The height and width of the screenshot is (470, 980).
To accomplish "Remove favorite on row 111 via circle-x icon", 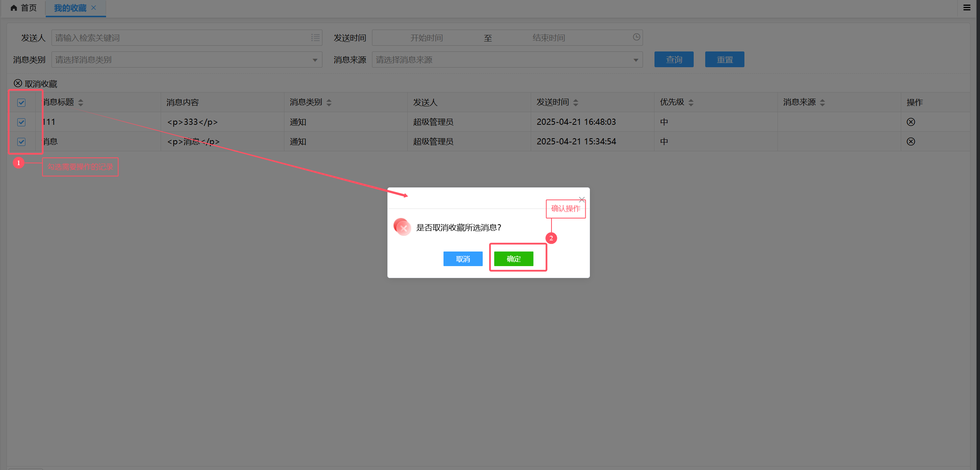I will (910, 122).
